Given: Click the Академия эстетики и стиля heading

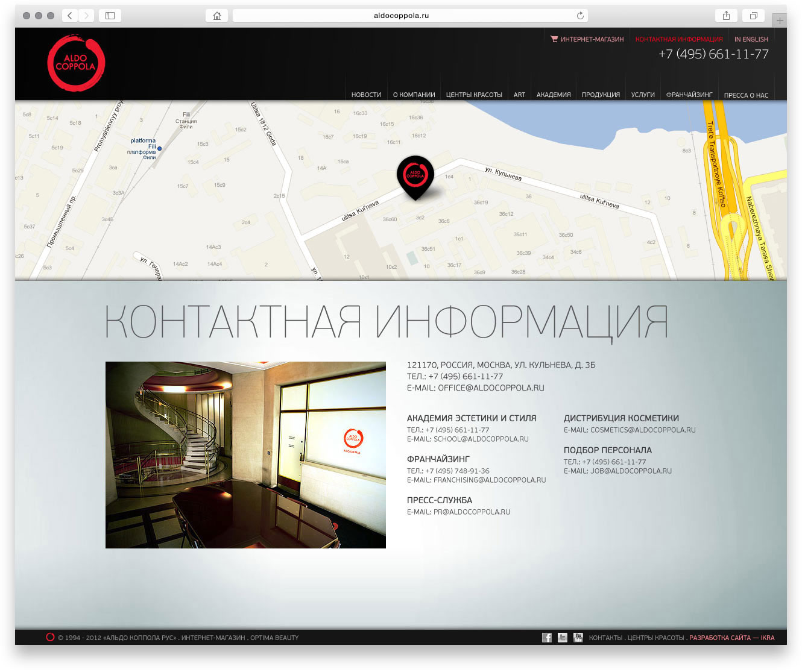Looking at the screenshot, I should pos(472,418).
